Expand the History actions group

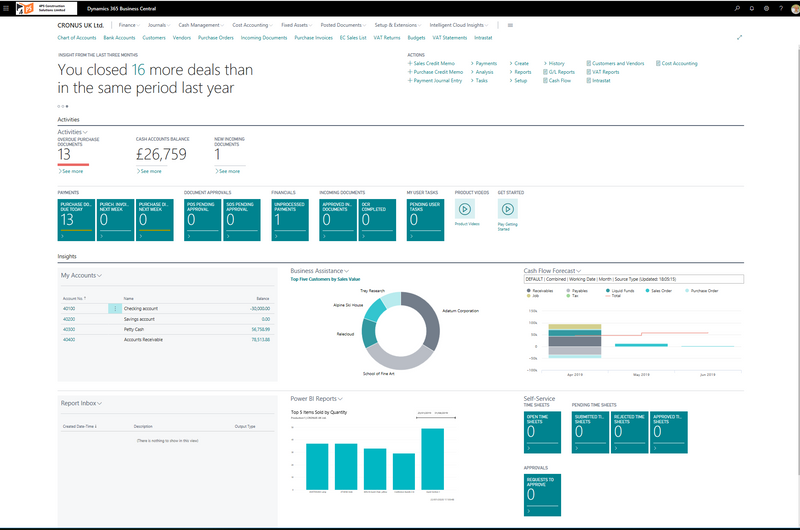click(554, 63)
